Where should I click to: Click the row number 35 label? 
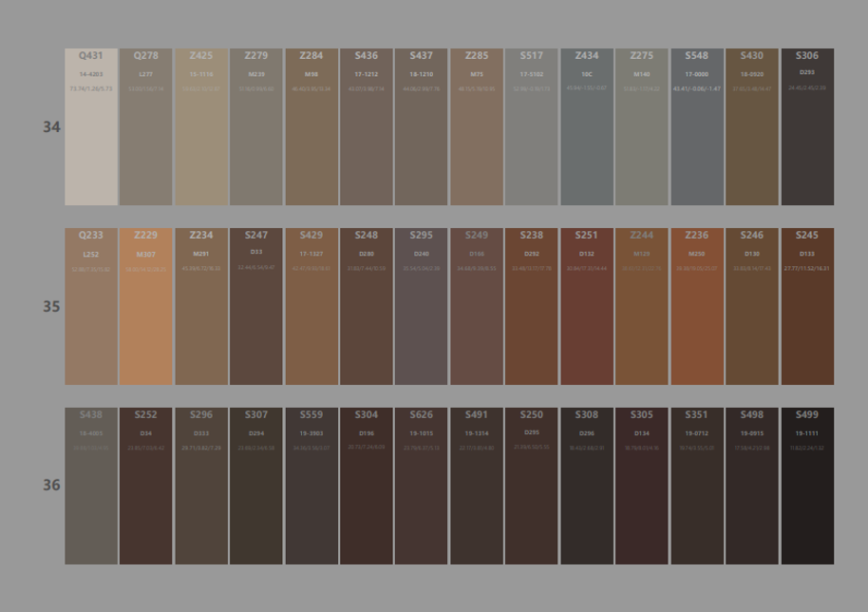click(x=51, y=307)
